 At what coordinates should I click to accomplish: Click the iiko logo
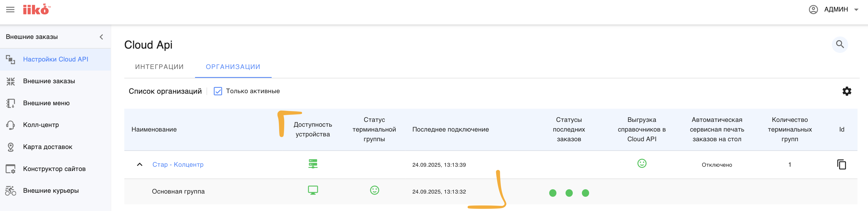[36, 9]
